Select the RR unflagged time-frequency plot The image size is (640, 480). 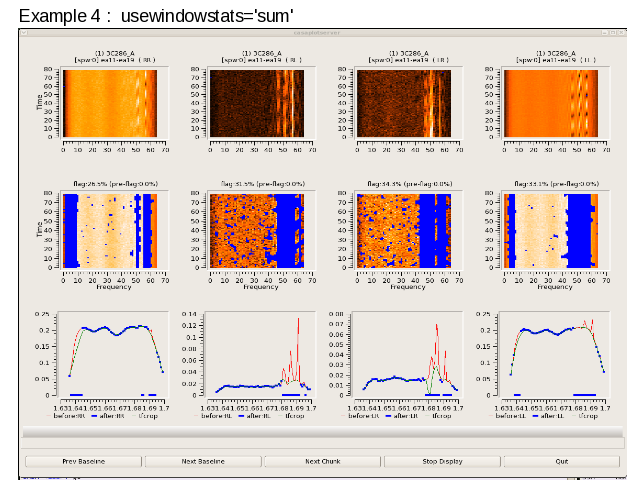(x=110, y=103)
